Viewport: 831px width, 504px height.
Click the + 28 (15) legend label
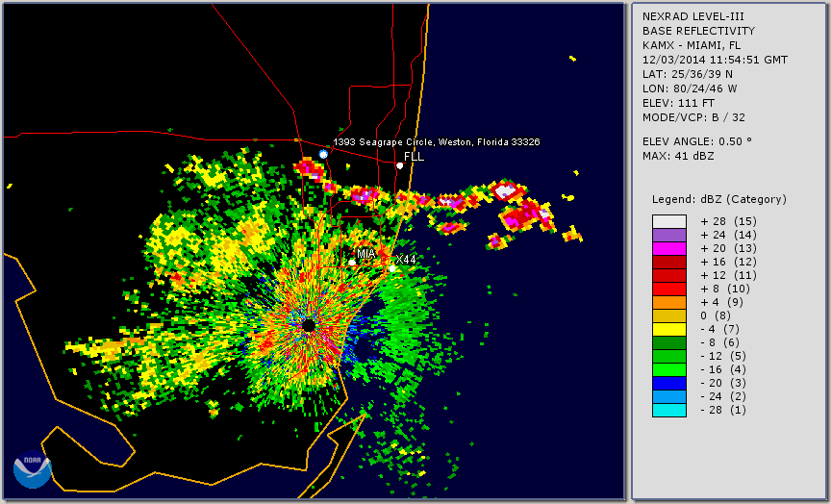(x=729, y=221)
